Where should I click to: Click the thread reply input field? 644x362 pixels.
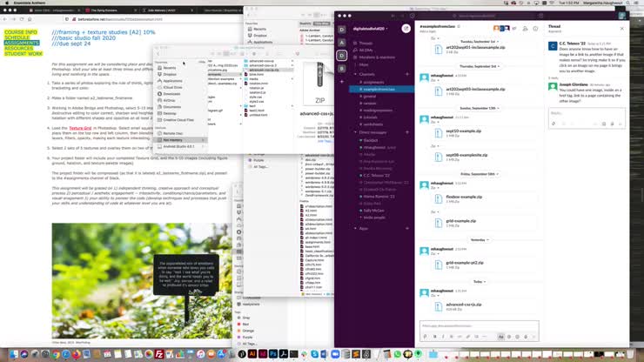point(583,113)
